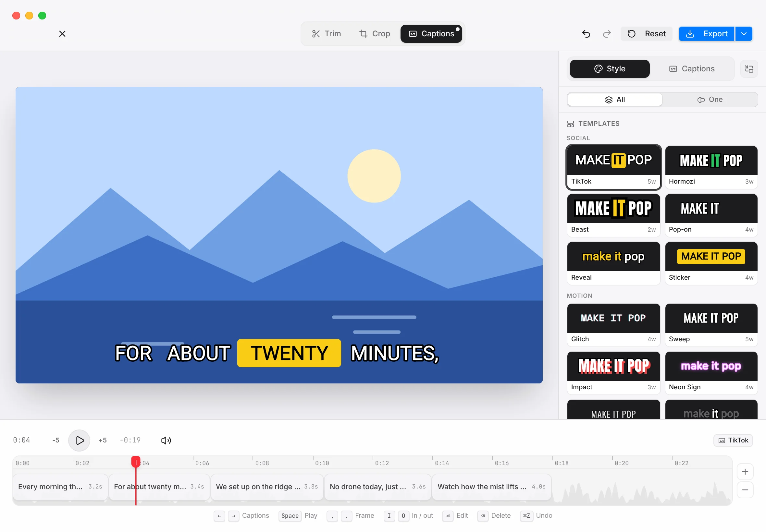Image resolution: width=766 pixels, height=532 pixels.
Task: Switch to the Crop tool
Action: pyautogui.click(x=375, y=34)
